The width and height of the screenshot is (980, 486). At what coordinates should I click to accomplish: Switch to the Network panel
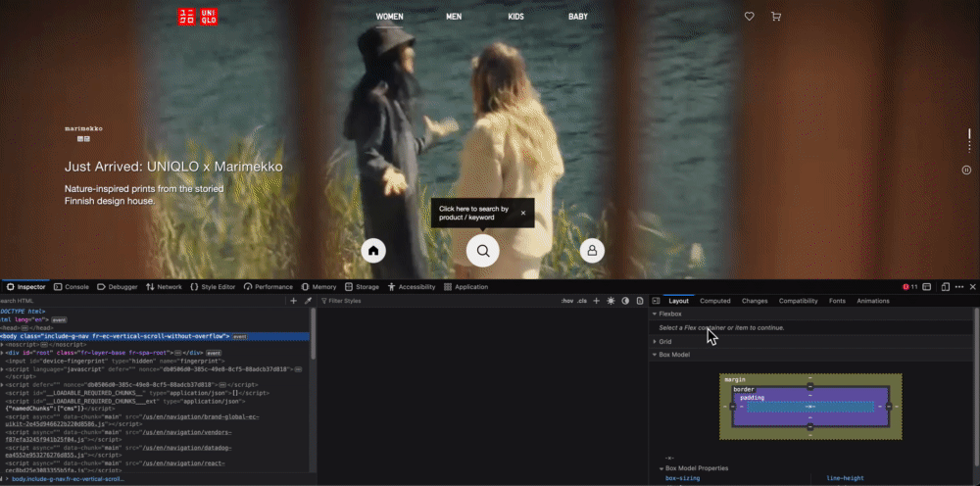[x=164, y=287]
